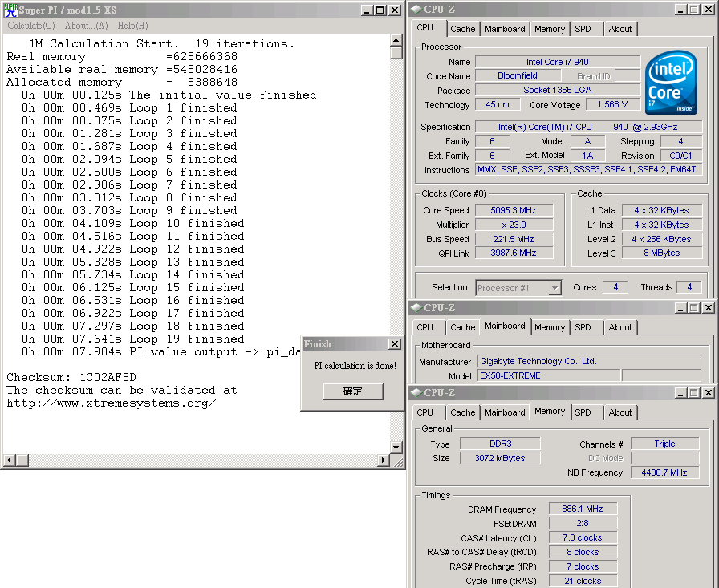Close the Memory CPU-Z window

[709, 393]
